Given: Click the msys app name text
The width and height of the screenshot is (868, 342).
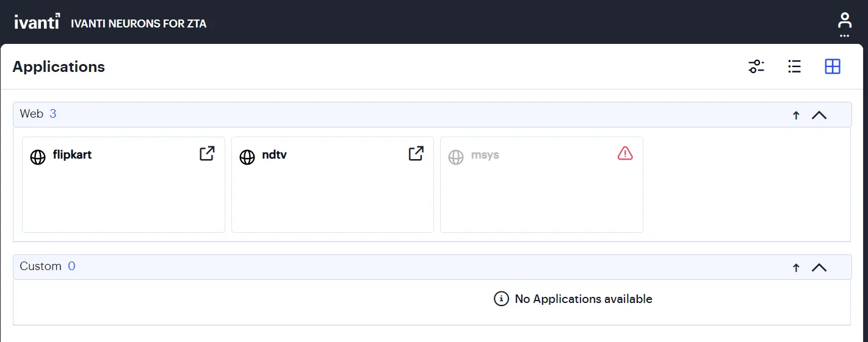Looking at the screenshot, I should [x=485, y=155].
